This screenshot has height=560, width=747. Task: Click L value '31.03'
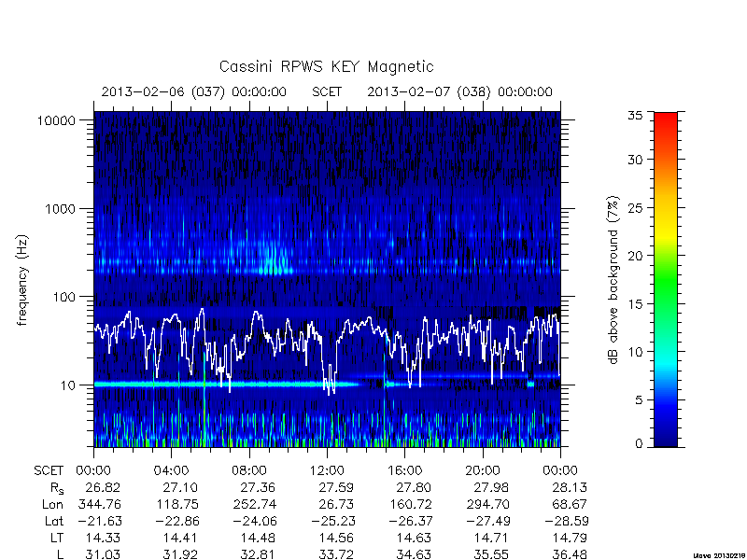tap(103, 554)
